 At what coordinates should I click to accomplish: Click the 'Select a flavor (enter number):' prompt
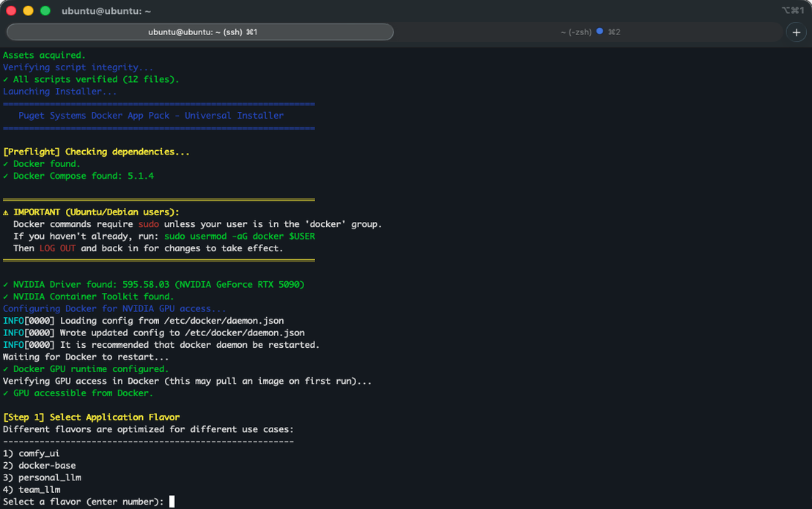click(84, 502)
